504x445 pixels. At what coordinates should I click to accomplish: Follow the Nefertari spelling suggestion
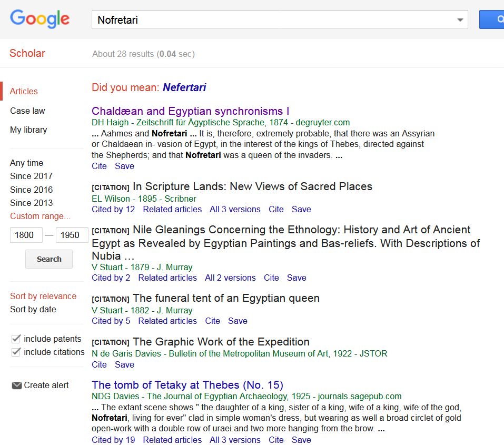click(184, 87)
